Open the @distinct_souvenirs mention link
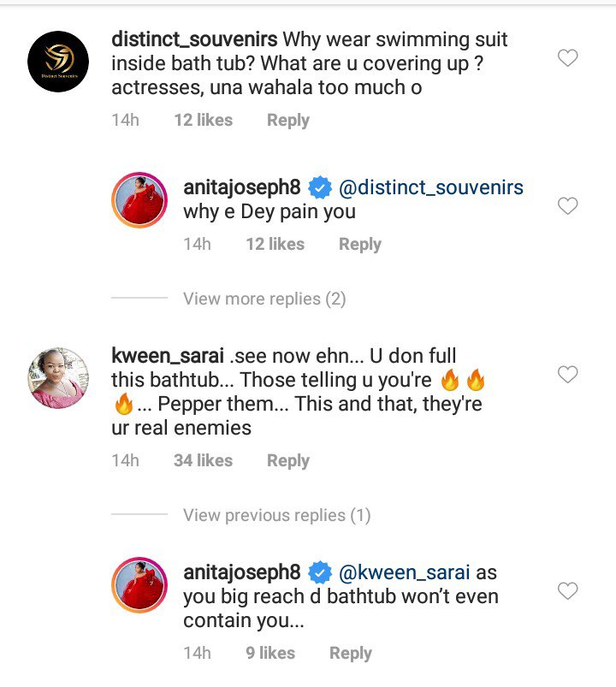This screenshot has width=616, height=687. click(x=431, y=187)
